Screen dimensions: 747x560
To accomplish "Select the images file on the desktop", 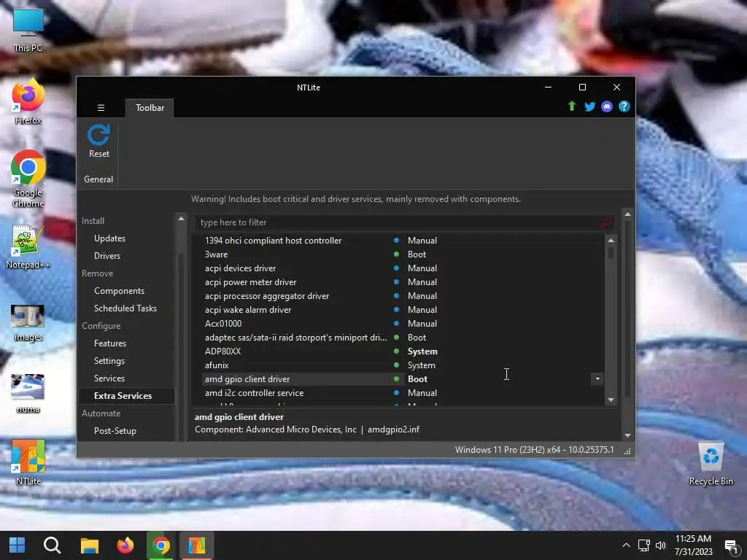I will (28, 323).
